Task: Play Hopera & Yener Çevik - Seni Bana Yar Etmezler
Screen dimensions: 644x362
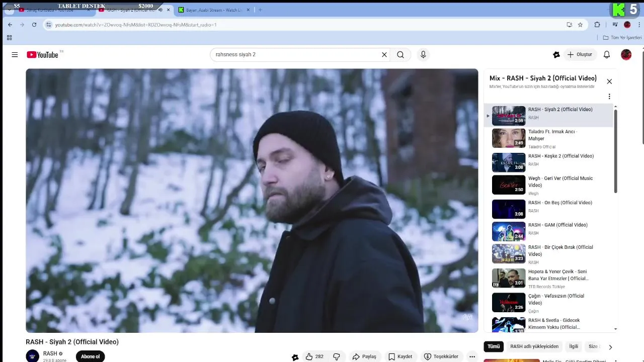Action: [549, 279]
